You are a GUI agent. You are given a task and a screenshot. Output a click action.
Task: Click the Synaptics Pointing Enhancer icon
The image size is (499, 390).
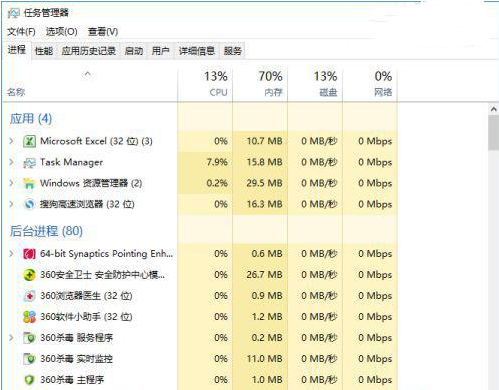coord(29,254)
